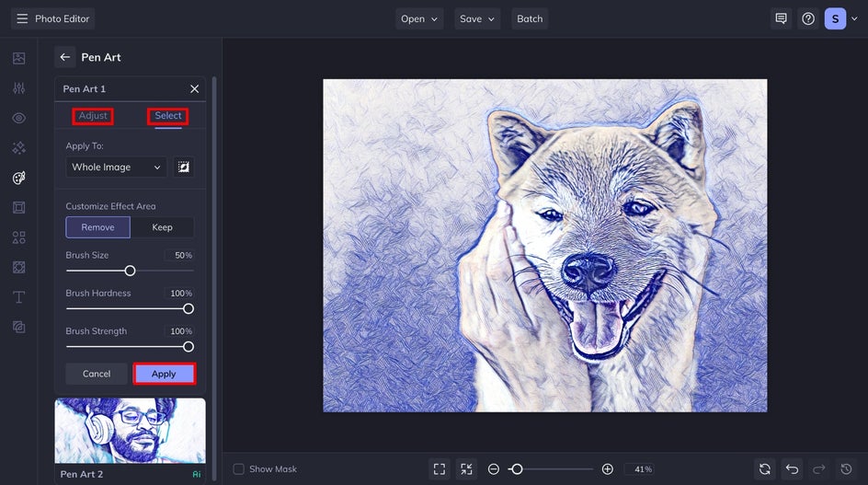Click the invert selection icon
Screen dimensions: 868x485
184,167
